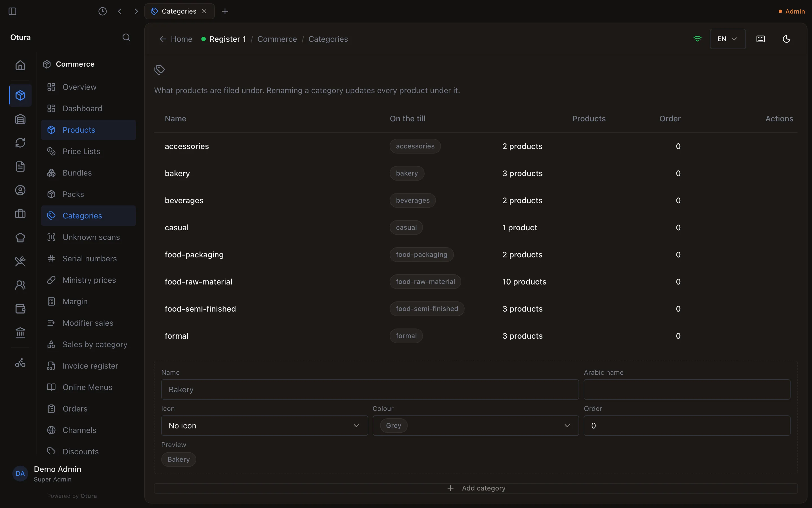
Task: Open the delivery bike rail icon
Action: coord(21,363)
